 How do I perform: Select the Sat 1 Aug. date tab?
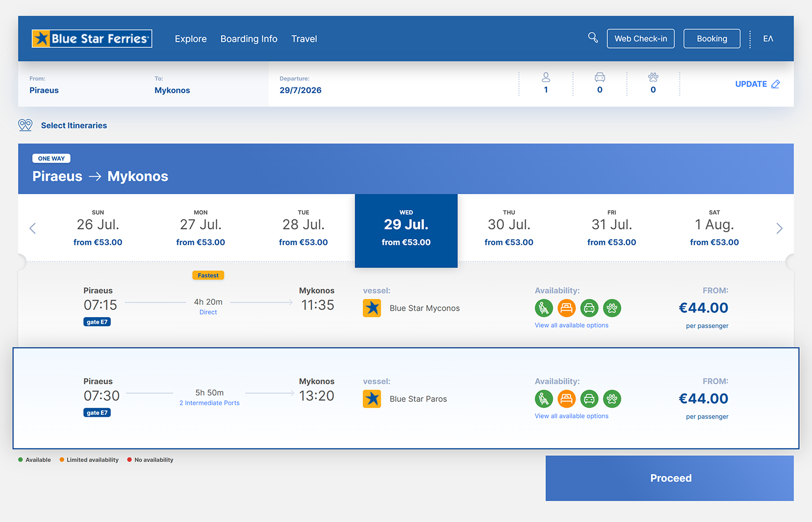tap(714, 228)
